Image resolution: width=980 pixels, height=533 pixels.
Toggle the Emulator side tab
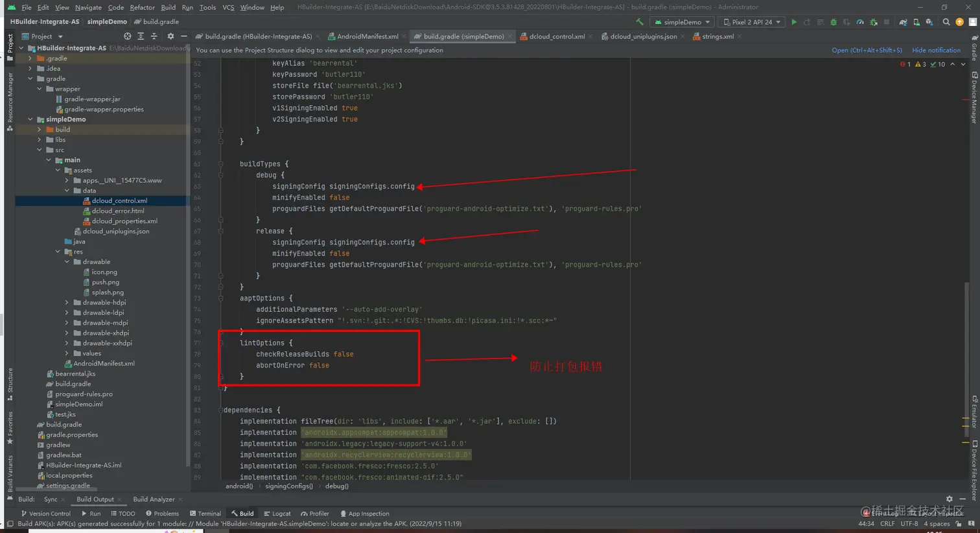[x=974, y=412]
